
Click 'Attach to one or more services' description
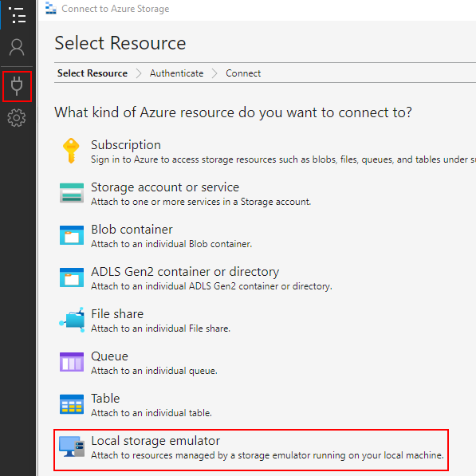coord(201,202)
